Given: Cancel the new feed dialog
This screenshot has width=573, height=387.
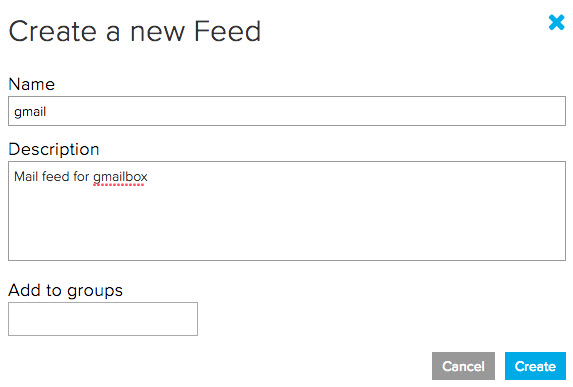Looking at the screenshot, I should (463, 366).
